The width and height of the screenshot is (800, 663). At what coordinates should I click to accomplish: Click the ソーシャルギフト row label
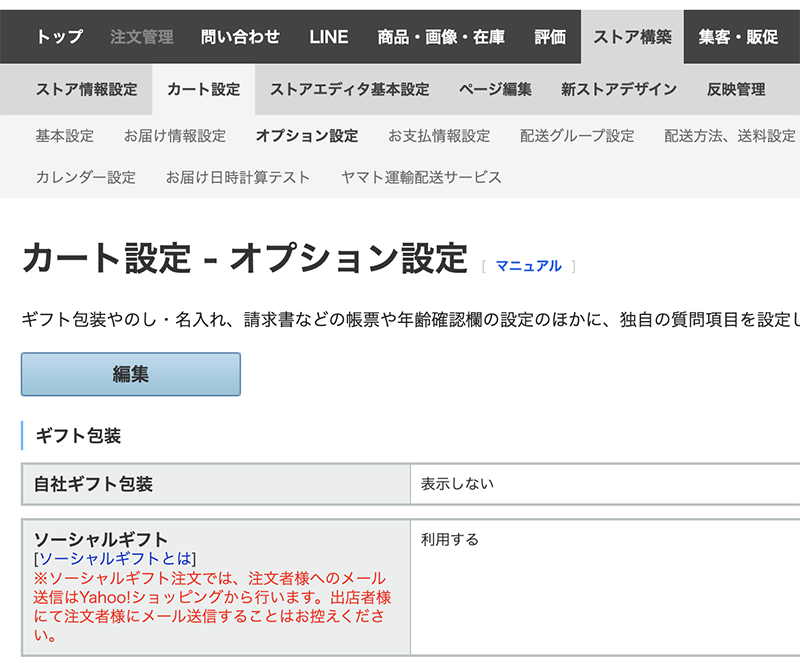point(101,539)
